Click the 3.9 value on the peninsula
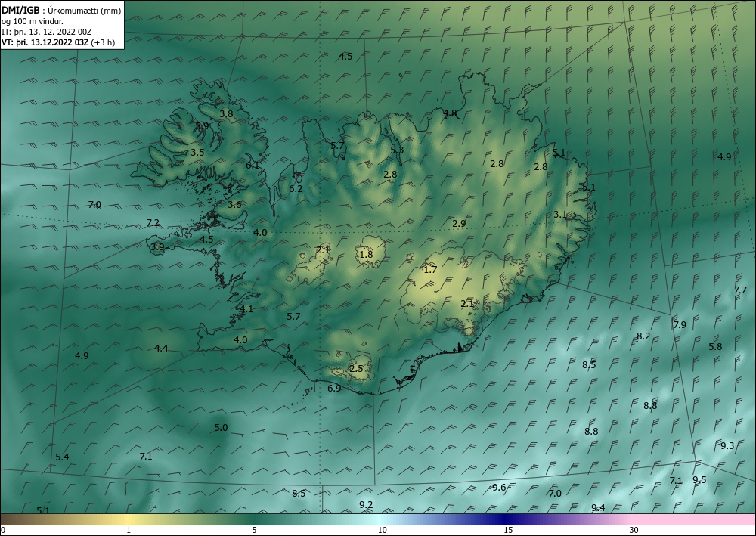This screenshot has height=536, width=756. point(157,246)
